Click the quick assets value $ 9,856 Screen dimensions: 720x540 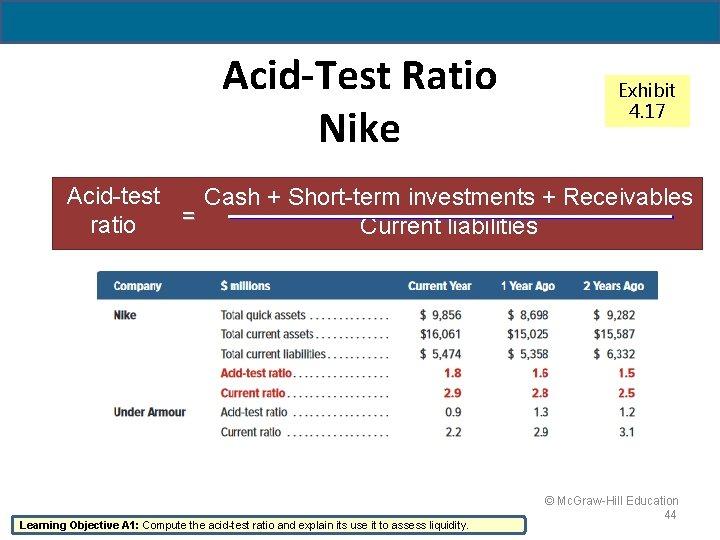pyautogui.click(x=440, y=315)
